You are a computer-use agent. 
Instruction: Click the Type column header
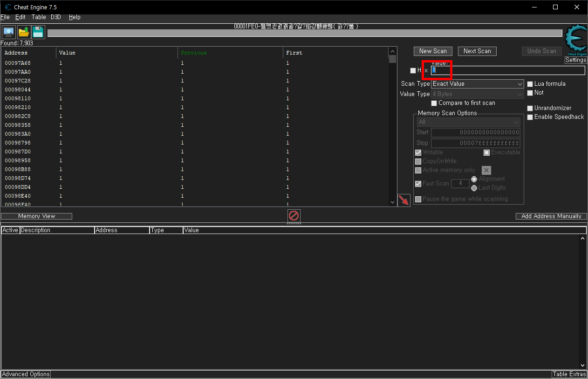[166, 230]
